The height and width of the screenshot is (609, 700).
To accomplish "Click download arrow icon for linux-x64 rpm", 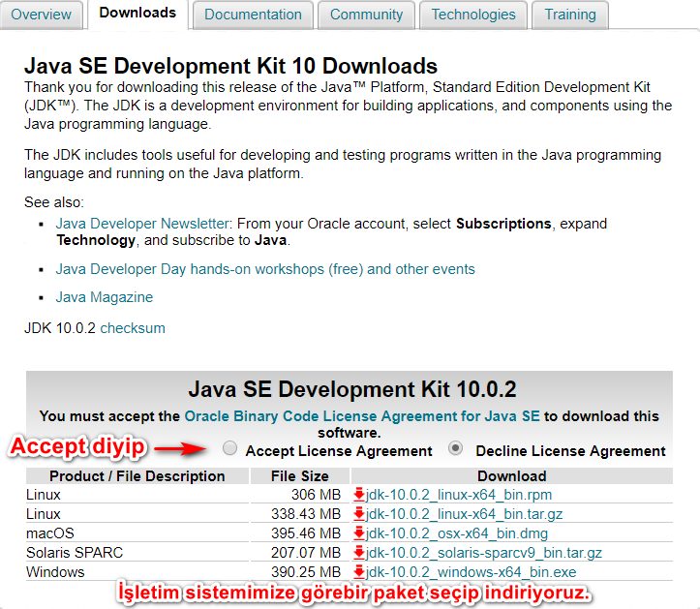I will [359, 495].
